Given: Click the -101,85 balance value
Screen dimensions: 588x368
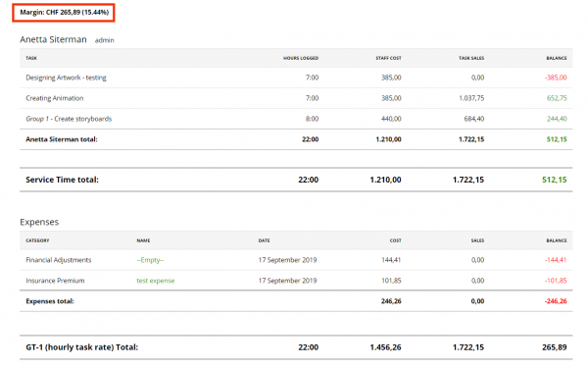Looking at the screenshot, I should pyautogui.click(x=556, y=281).
